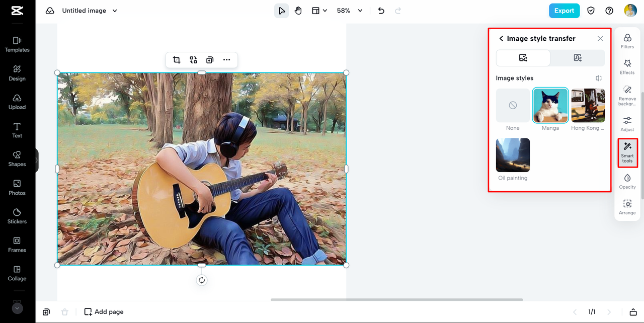Open the Arrange tool
The height and width of the screenshot is (323, 644).
pos(627,207)
